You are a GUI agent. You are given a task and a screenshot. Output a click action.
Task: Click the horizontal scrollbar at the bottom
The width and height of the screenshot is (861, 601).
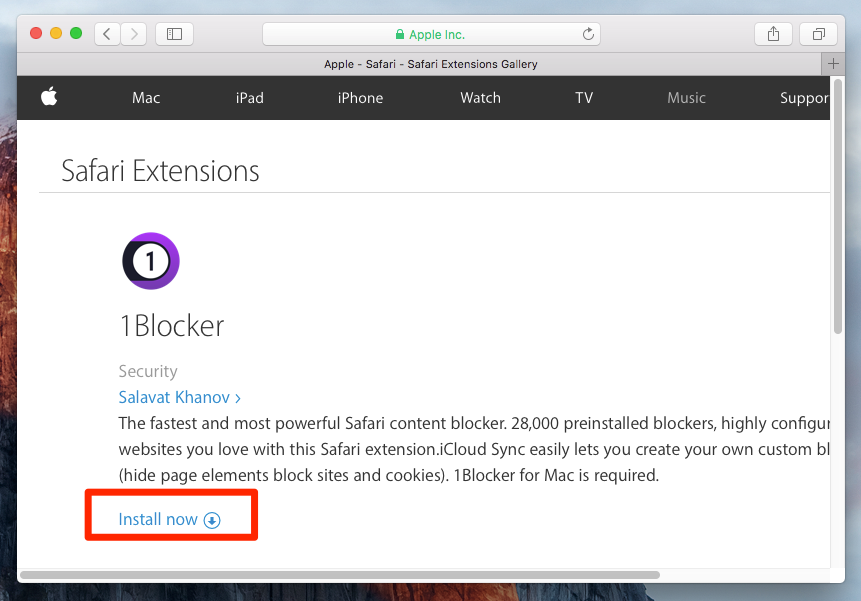pos(340,575)
